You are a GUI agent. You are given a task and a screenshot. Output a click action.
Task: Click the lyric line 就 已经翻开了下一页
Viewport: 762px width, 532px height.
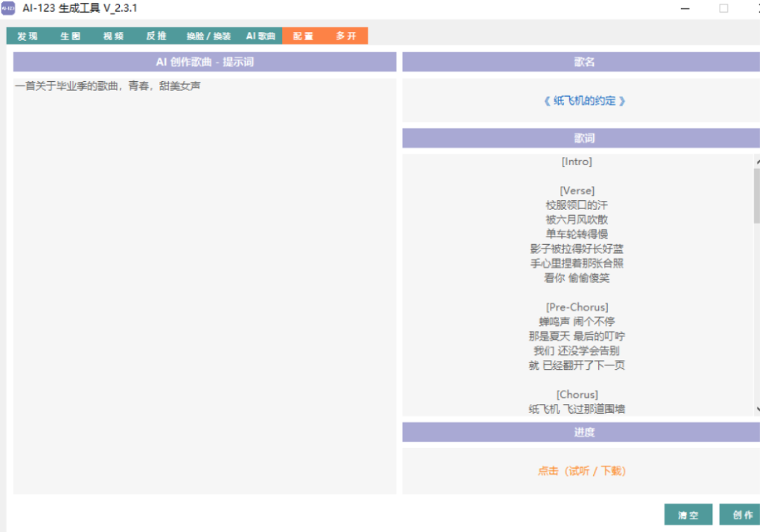[x=577, y=365]
